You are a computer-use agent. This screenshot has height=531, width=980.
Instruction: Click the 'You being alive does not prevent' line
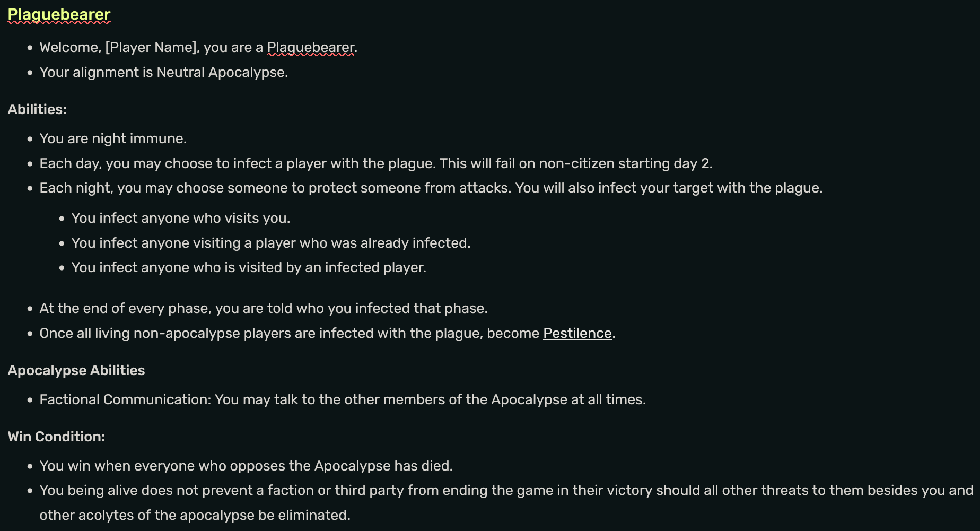click(506, 490)
